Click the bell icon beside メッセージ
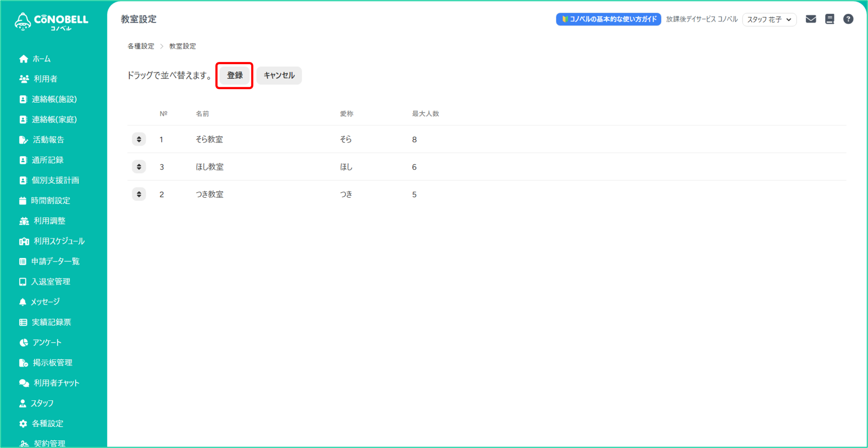 pos(23,302)
